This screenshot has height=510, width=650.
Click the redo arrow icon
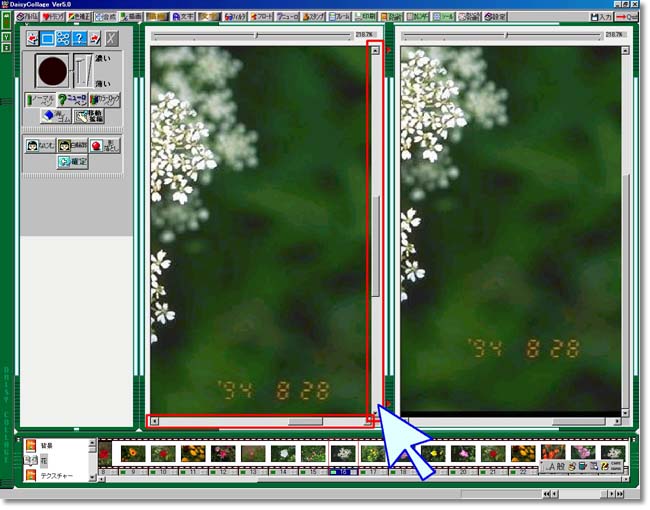[95, 39]
